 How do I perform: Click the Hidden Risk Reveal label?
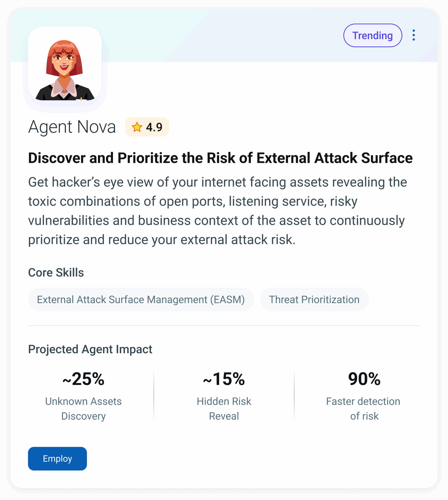coord(224,409)
